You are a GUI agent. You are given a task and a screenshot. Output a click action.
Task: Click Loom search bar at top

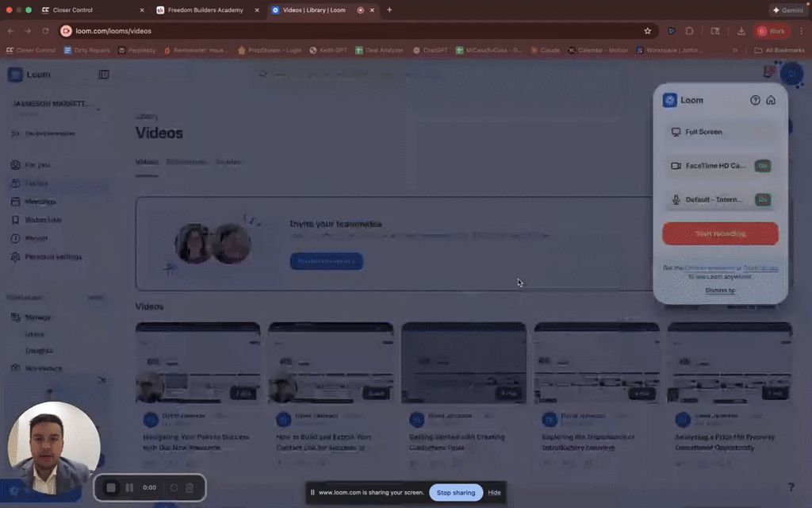tap(352, 75)
